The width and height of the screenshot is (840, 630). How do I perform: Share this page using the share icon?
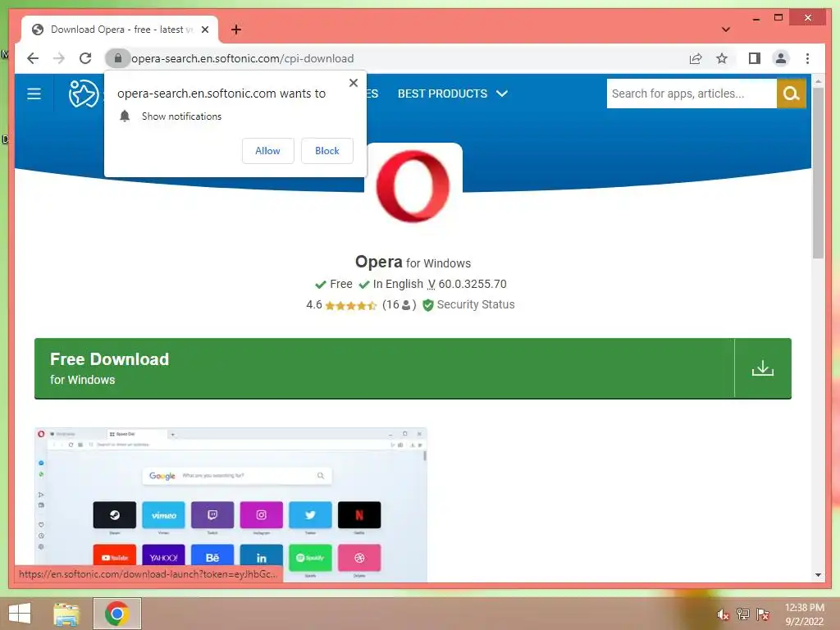pyautogui.click(x=696, y=58)
